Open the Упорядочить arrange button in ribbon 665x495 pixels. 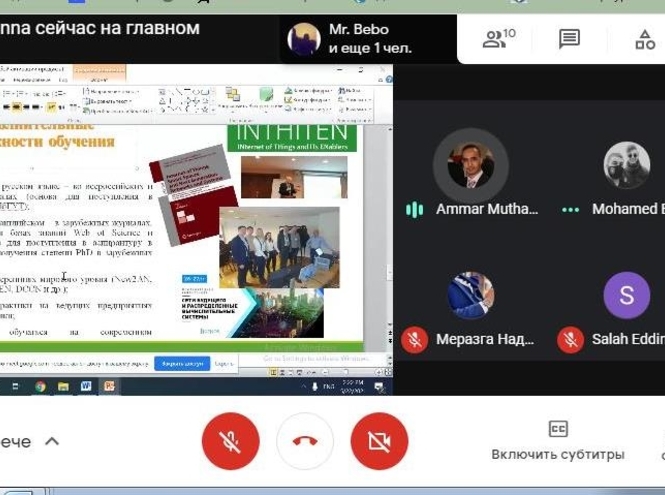pyautogui.click(x=232, y=100)
